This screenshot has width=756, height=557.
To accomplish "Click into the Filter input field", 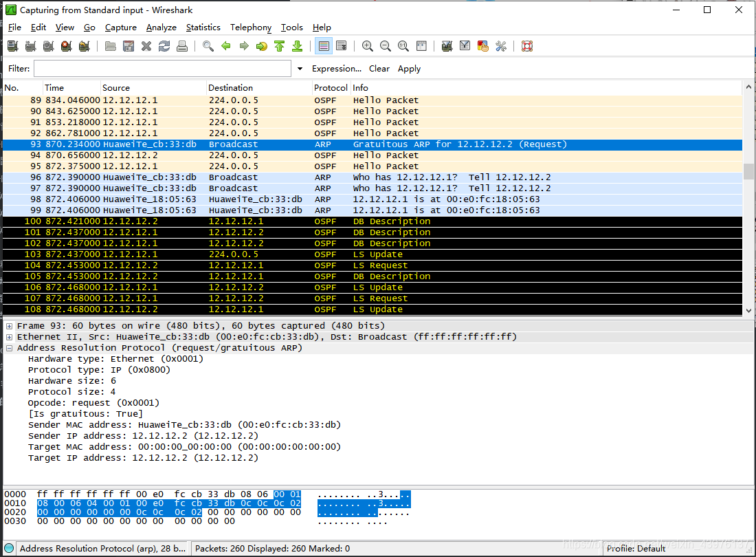I will pyautogui.click(x=162, y=69).
